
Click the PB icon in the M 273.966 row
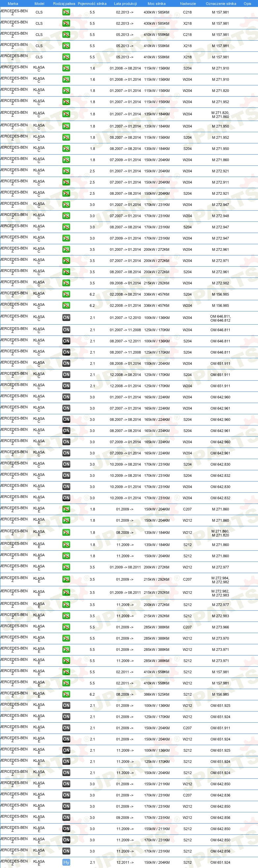click(x=66, y=627)
